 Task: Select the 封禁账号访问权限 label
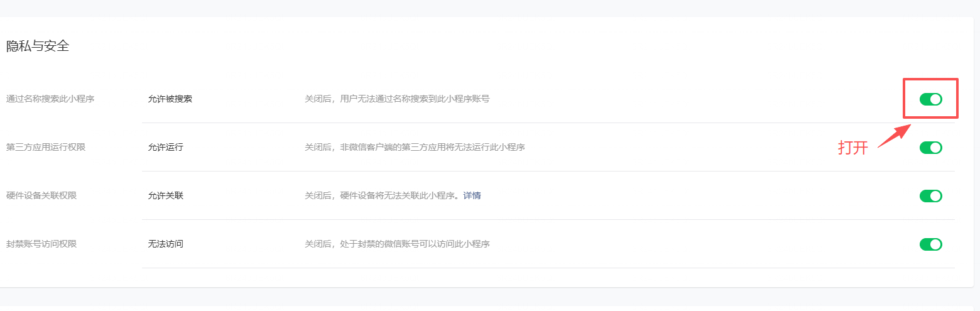coord(41,244)
